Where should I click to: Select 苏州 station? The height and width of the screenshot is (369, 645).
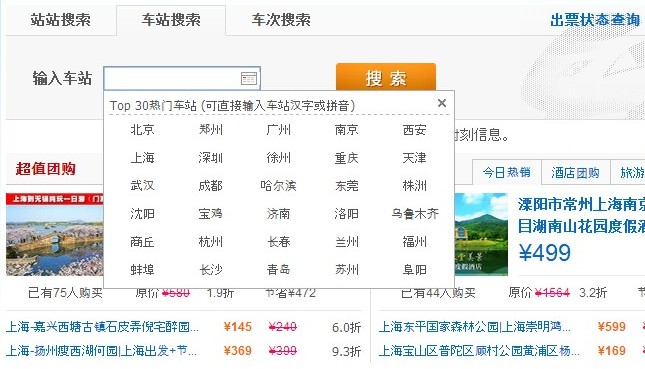point(346,270)
